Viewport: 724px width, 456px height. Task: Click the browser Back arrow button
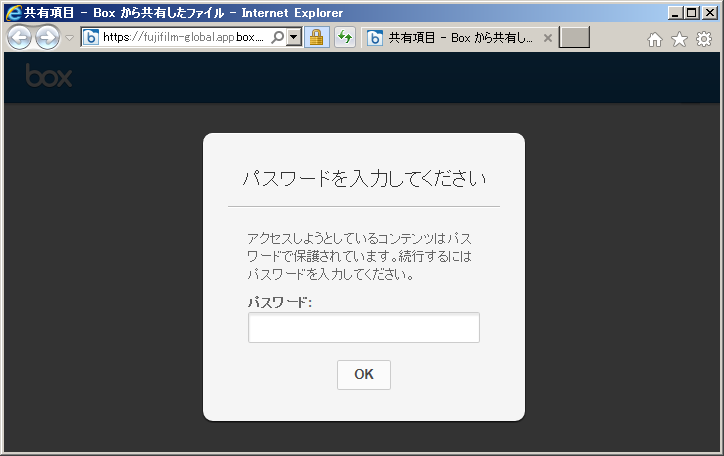click(19, 37)
